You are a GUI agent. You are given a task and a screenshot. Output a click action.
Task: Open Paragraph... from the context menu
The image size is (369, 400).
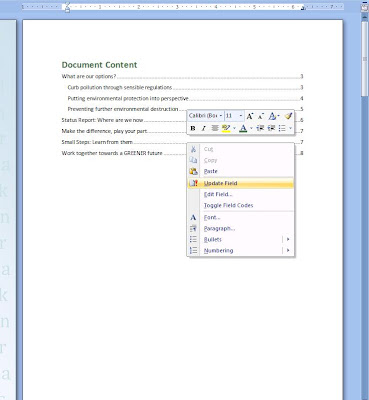tap(241, 228)
